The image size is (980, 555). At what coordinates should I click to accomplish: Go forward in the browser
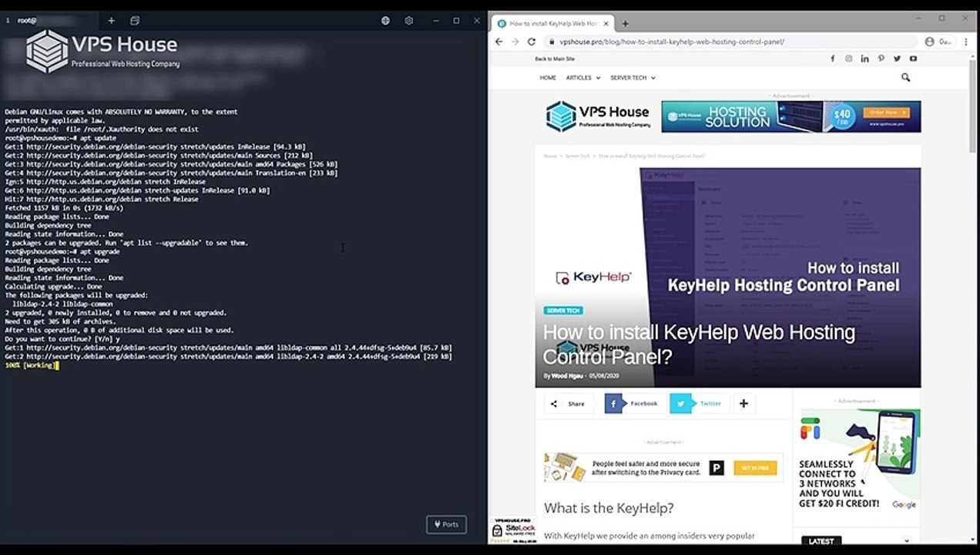pyautogui.click(x=515, y=42)
